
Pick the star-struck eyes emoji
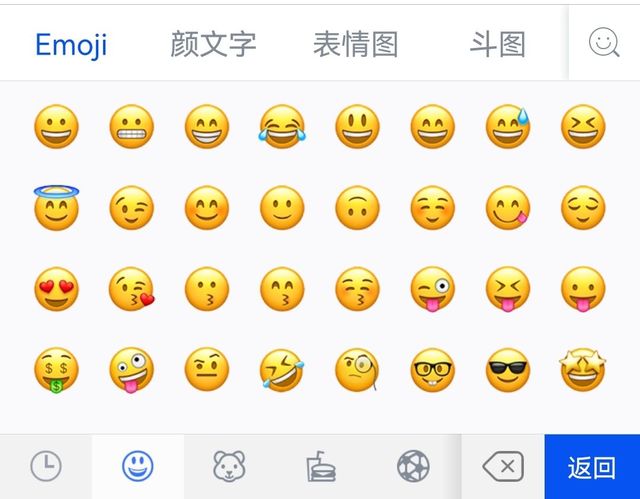tap(583, 370)
